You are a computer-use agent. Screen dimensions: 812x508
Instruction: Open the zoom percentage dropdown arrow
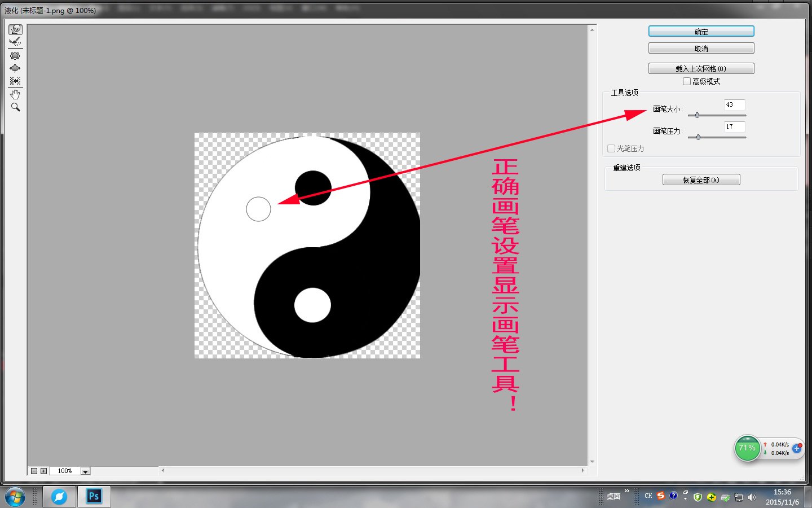(x=85, y=471)
